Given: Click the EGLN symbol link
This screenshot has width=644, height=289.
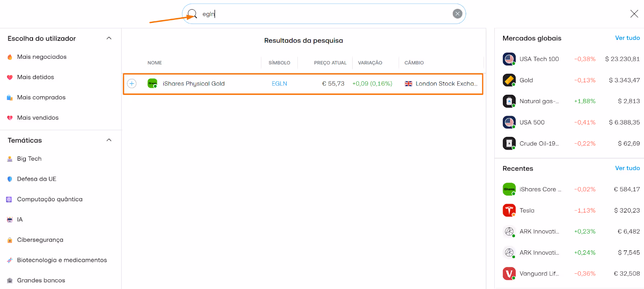Looking at the screenshot, I should pos(279,84).
